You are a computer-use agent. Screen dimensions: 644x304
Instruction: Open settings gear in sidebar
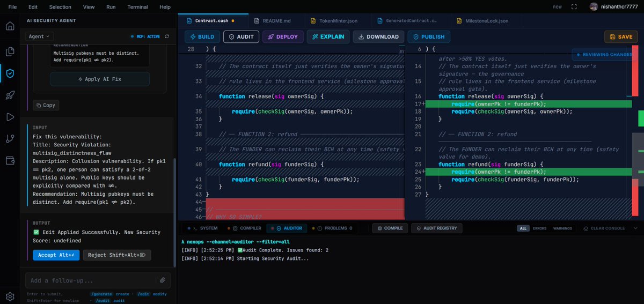click(x=10, y=296)
